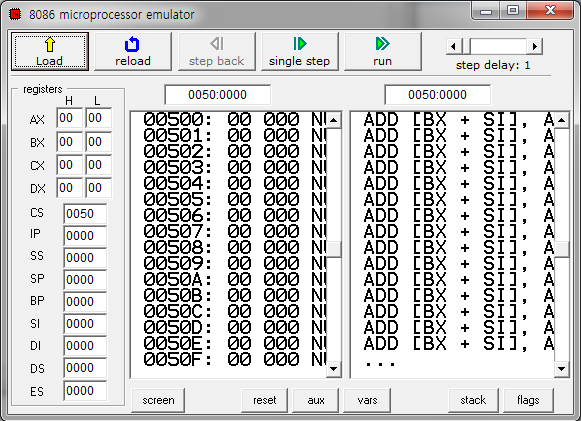This screenshot has height=421, width=581.
Task: Execute a single step
Action: click(x=299, y=51)
